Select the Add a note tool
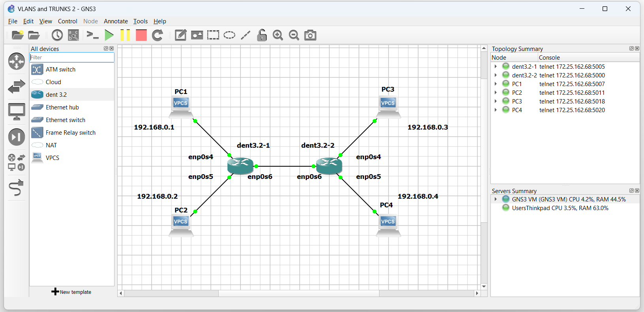644x312 pixels. pyautogui.click(x=180, y=35)
